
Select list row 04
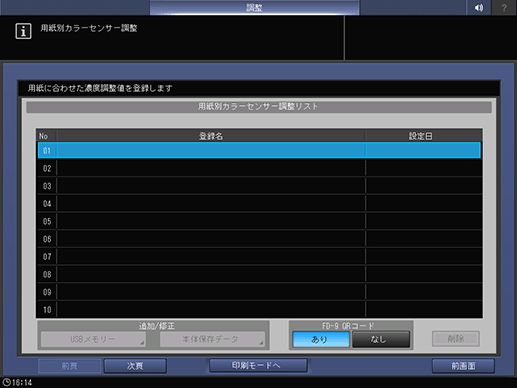[259, 203]
